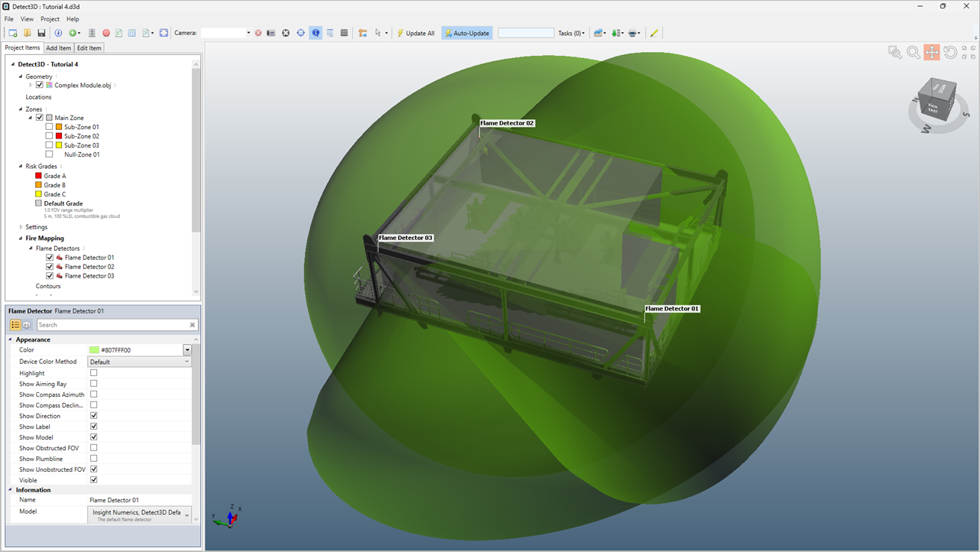Click the stacked layers toolbar icon
The height and width of the screenshot is (552, 980).
point(92,33)
